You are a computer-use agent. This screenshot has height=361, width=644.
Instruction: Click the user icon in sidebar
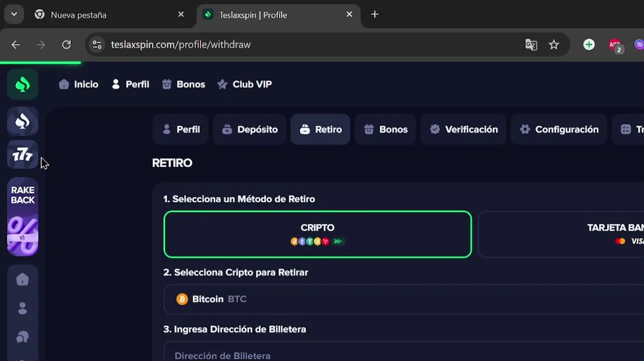tap(23, 308)
